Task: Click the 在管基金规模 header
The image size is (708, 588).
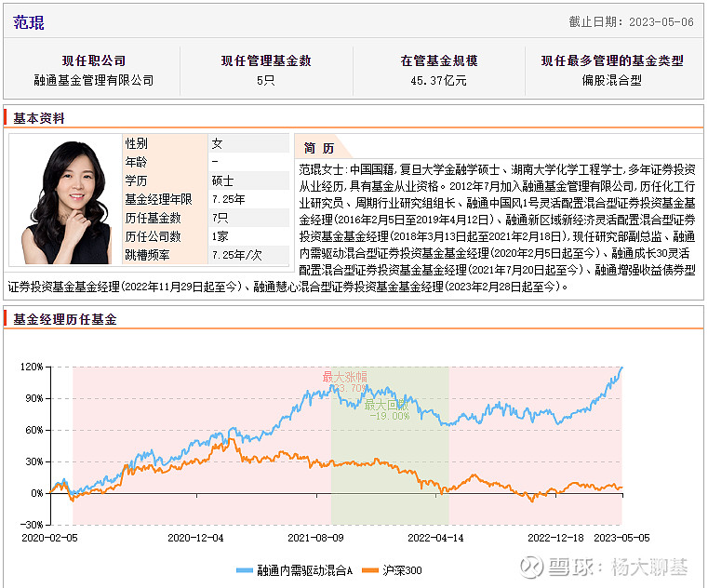Action: click(438, 60)
